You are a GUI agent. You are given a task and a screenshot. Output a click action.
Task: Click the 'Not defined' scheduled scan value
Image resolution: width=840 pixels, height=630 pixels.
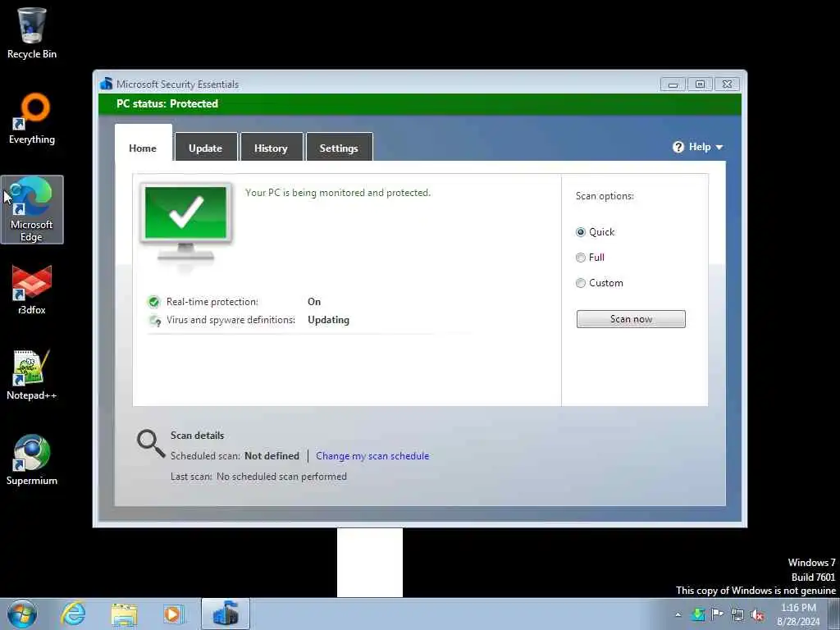click(272, 456)
